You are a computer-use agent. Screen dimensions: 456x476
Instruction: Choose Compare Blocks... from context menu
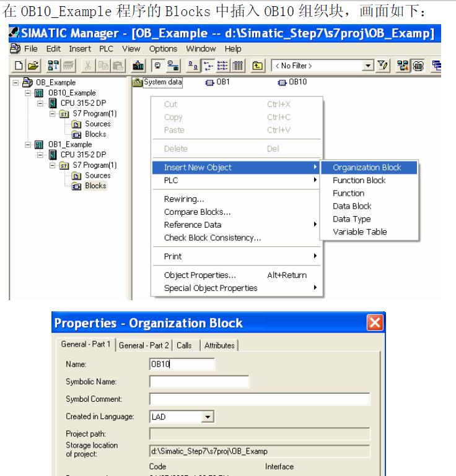tap(236, 212)
